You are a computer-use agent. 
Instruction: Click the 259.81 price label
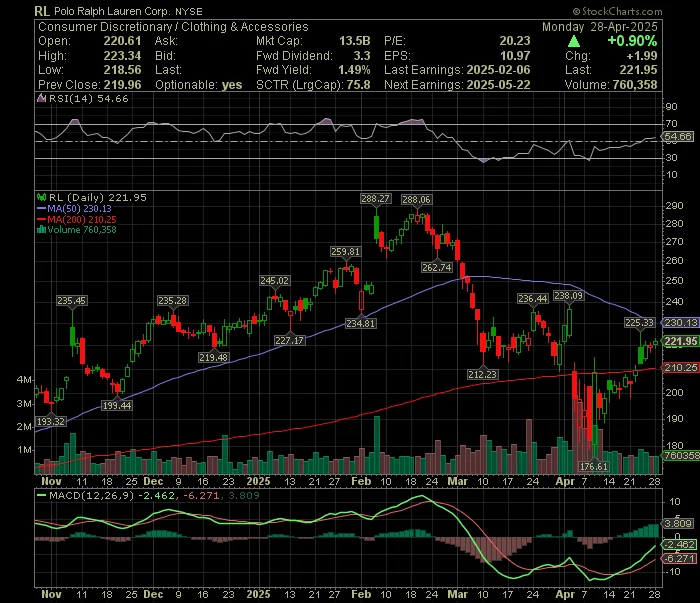click(345, 252)
